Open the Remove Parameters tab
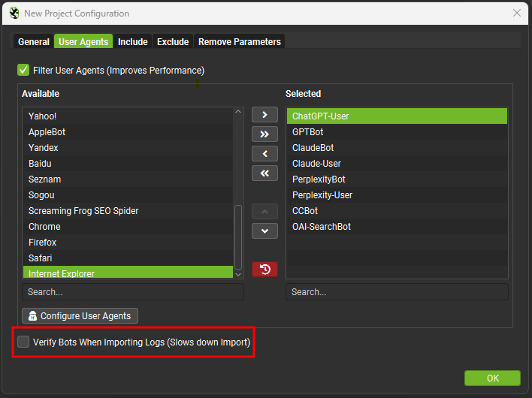Viewport: 532px width, 398px height. (x=239, y=42)
